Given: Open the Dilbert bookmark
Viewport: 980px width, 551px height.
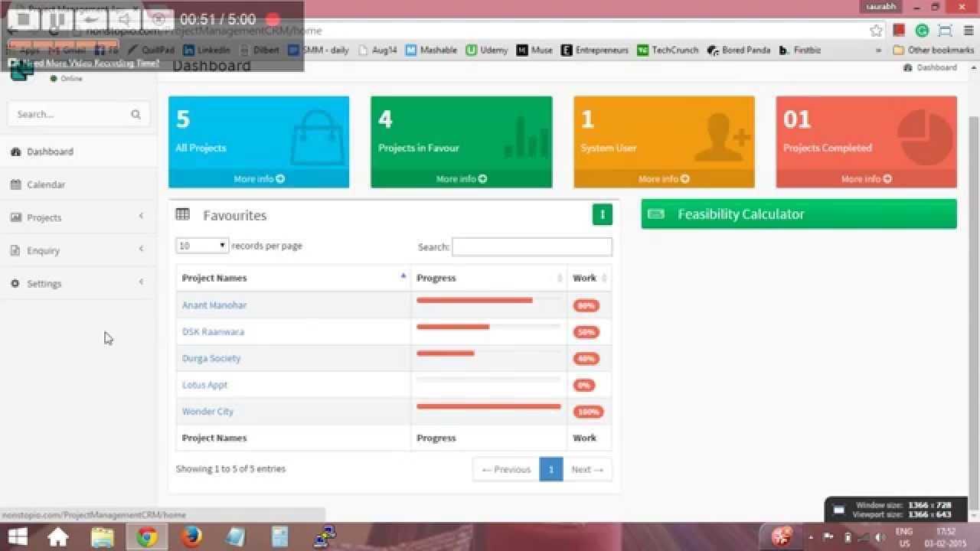Looking at the screenshot, I should [259, 51].
